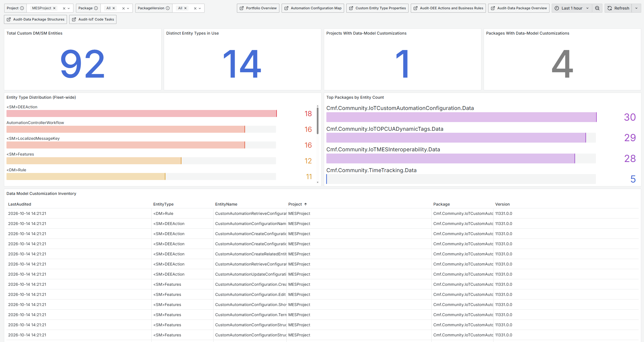Viewport: 644px width, 342px height.
Task: Open Custom Entity Type Properties link
Action: coord(377,8)
